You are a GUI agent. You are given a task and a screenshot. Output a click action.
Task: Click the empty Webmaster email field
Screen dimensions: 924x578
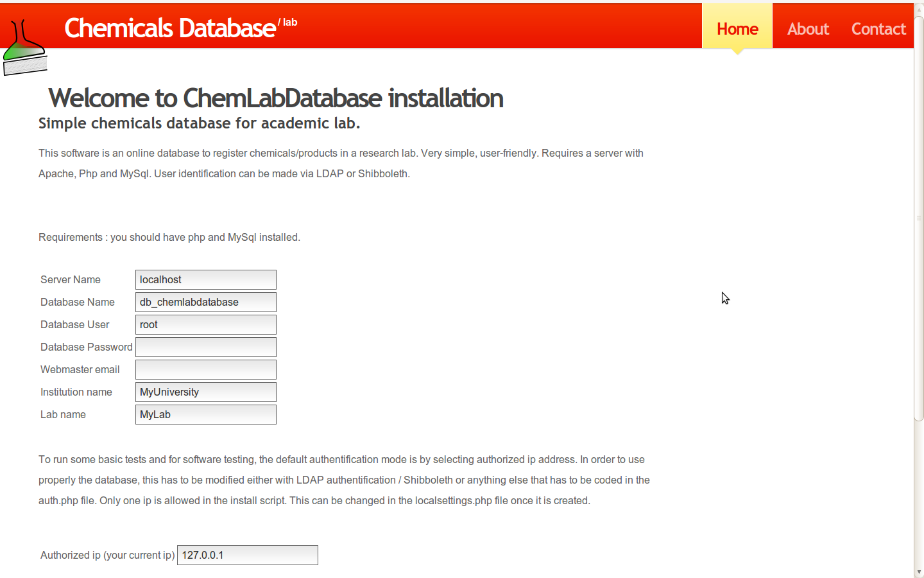[205, 369]
